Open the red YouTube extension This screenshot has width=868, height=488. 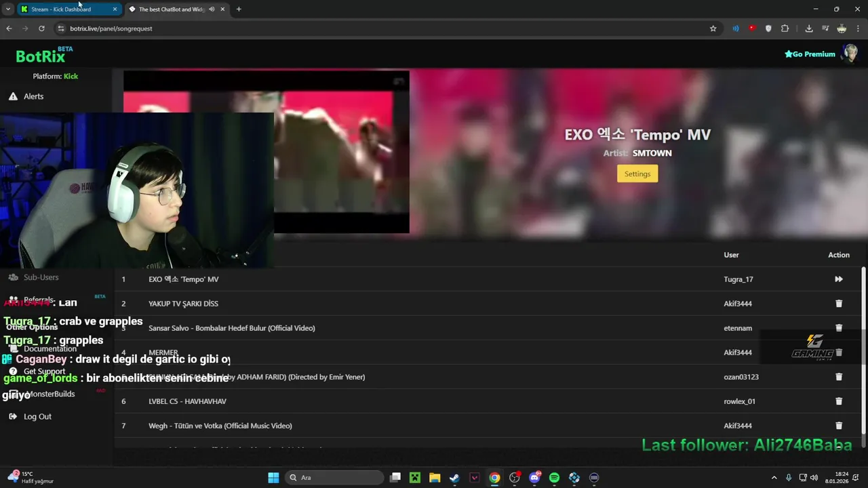[752, 28]
